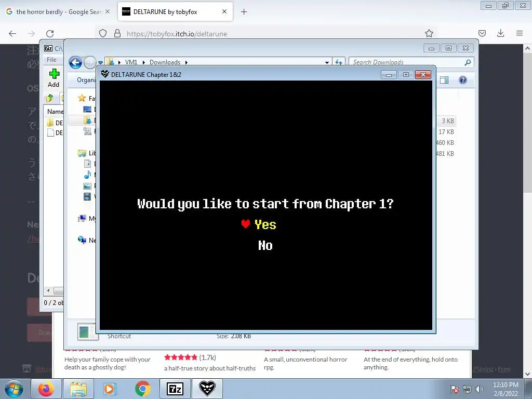Click the Firefox address bar URL

coord(177,34)
